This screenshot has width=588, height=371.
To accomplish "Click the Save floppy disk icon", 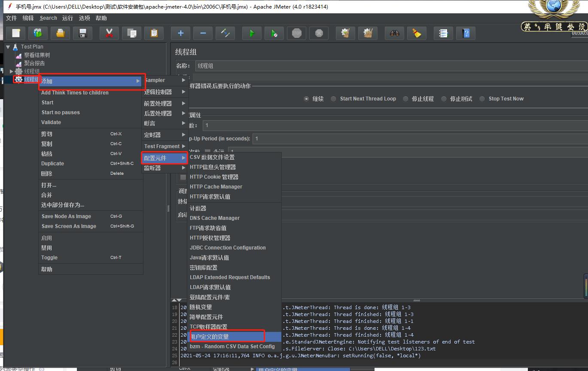I will pos(83,33).
